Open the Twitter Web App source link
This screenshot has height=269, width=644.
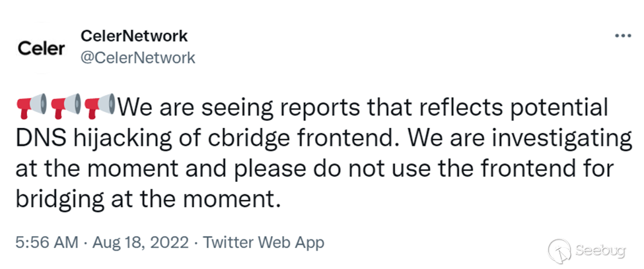[264, 243]
